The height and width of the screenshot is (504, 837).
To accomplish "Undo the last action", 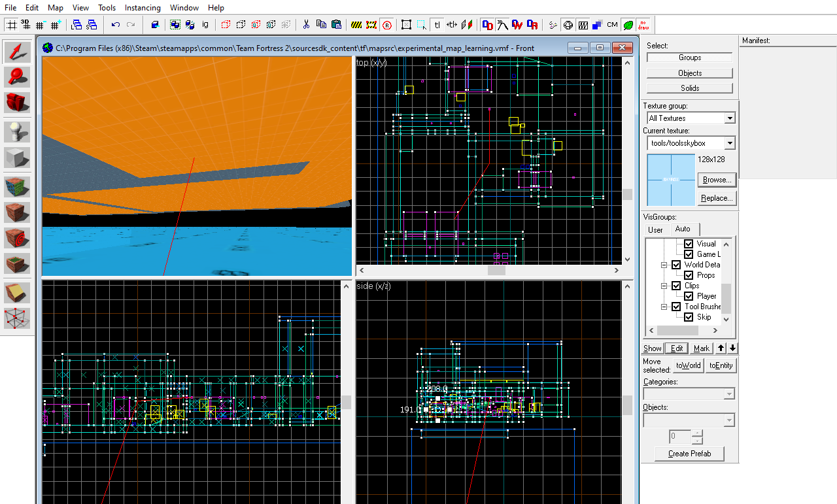I will 116,25.
